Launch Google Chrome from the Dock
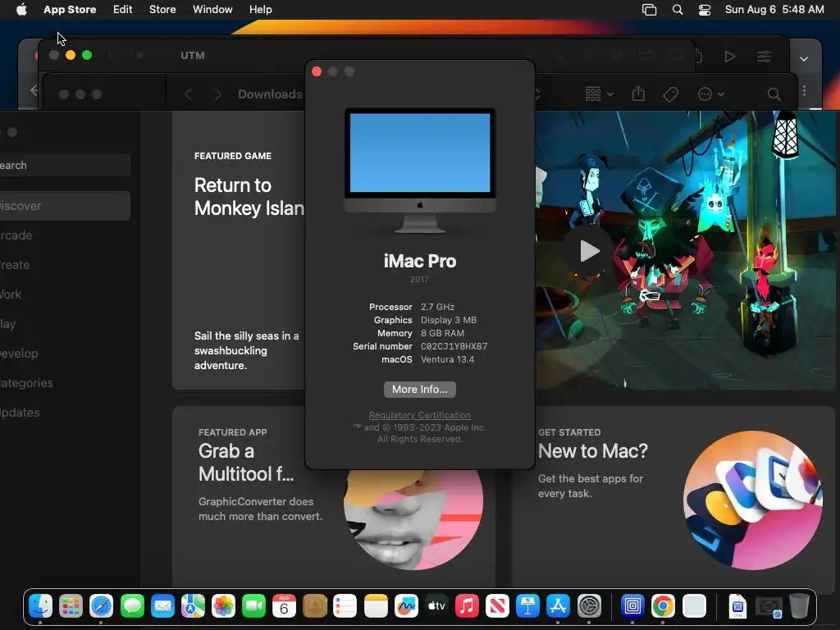840x630 pixels. click(x=663, y=606)
